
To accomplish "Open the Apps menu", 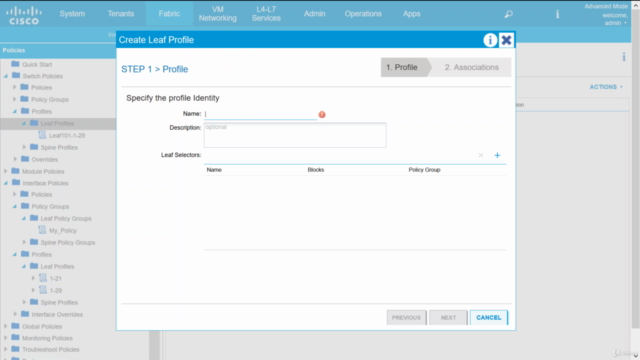I will coord(411,14).
